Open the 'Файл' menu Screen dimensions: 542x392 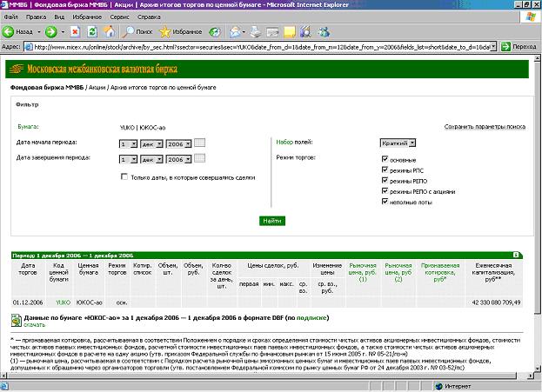coord(11,17)
